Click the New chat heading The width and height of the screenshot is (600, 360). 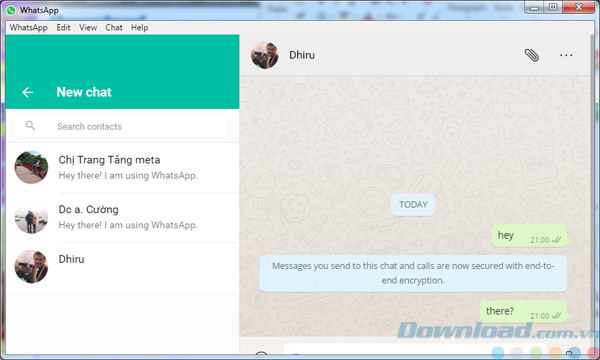click(84, 92)
